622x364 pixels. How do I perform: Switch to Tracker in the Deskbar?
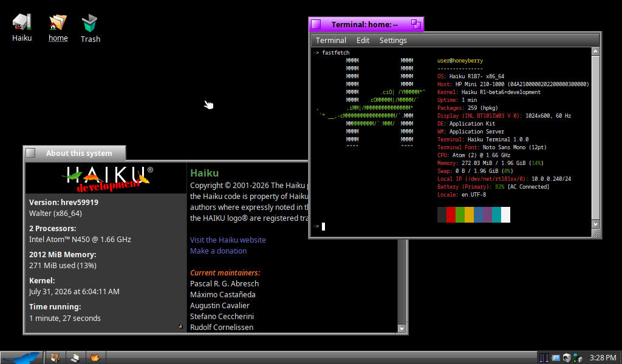(x=55, y=358)
